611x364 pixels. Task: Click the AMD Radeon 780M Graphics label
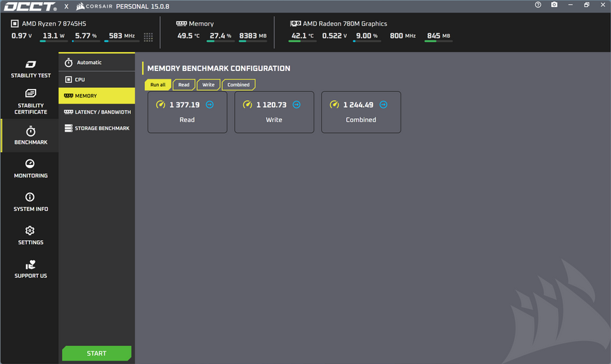click(345, 24)
